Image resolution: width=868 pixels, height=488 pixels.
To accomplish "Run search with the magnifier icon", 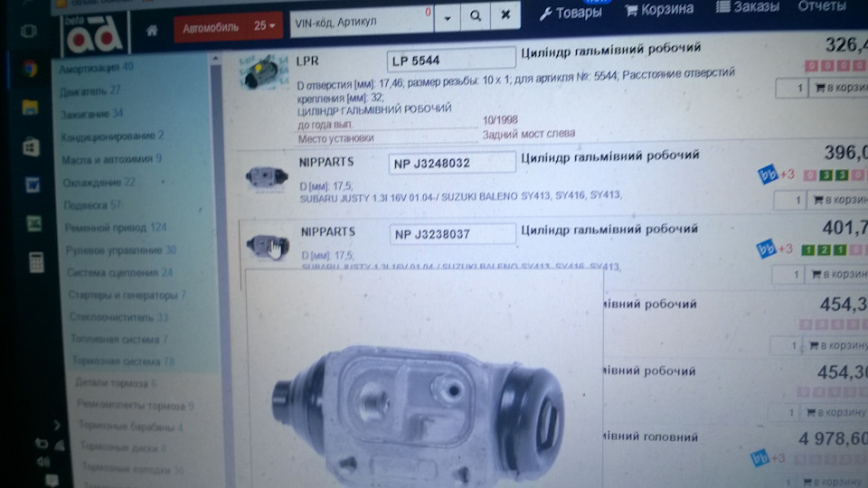I will coord(476,16).
